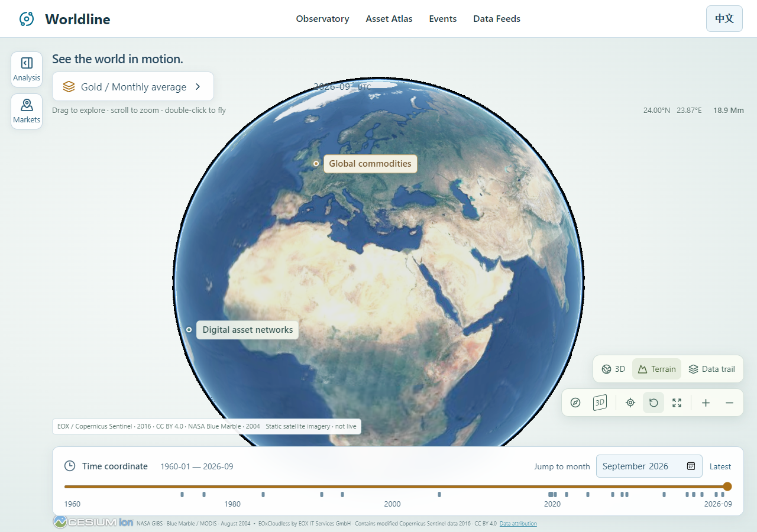Click the lone event marker between 2000 and 2020
Viewport: 757px width, 532px height.
point(439,494)
